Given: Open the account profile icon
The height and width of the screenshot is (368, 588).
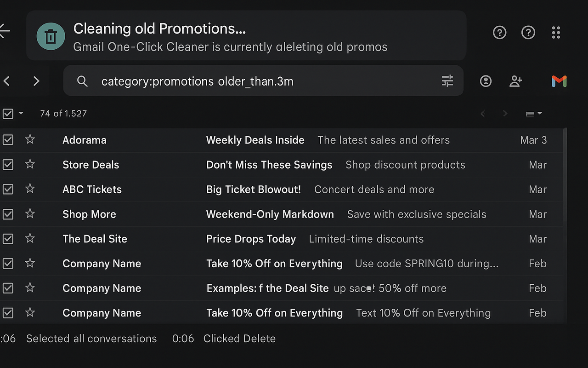Looking at the screenshot, I should coord(486,81).
